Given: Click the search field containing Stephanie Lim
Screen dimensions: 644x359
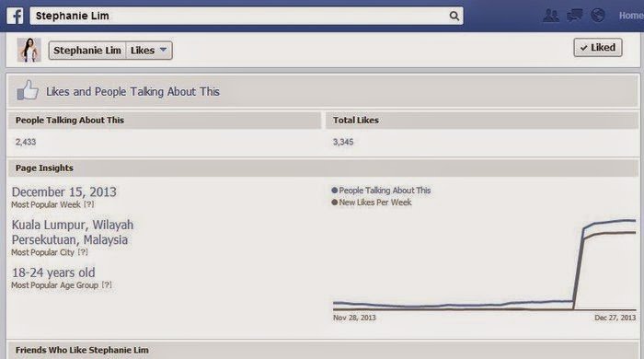Looking at the screenshot, I should click(x=247, y=16).
